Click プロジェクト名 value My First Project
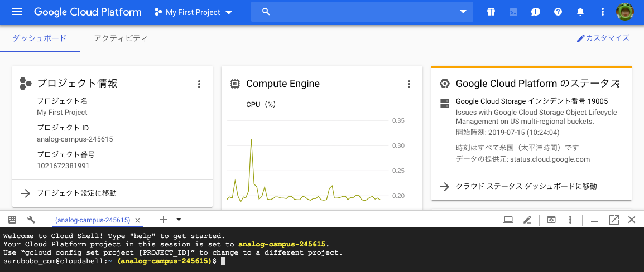Screen dimensions: 644x272 tap(62, 112)
